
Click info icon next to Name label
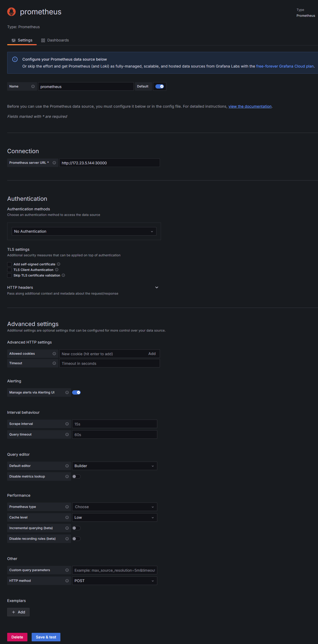[x=33, y=86]
